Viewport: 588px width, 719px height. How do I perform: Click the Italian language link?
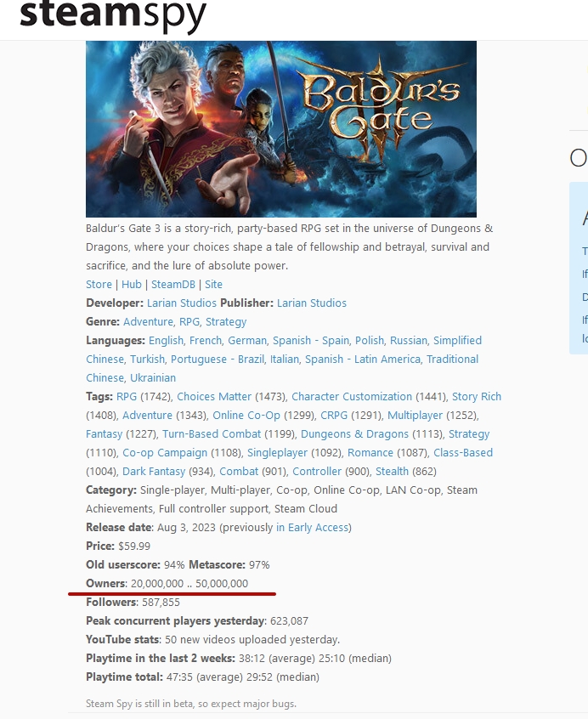click(x=284, y=359)
